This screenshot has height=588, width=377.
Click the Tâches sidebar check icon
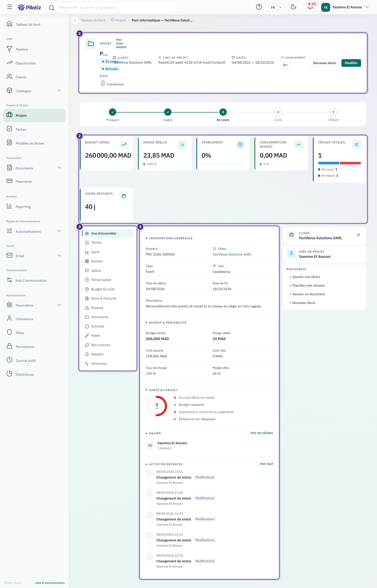[x=9, y=129]
